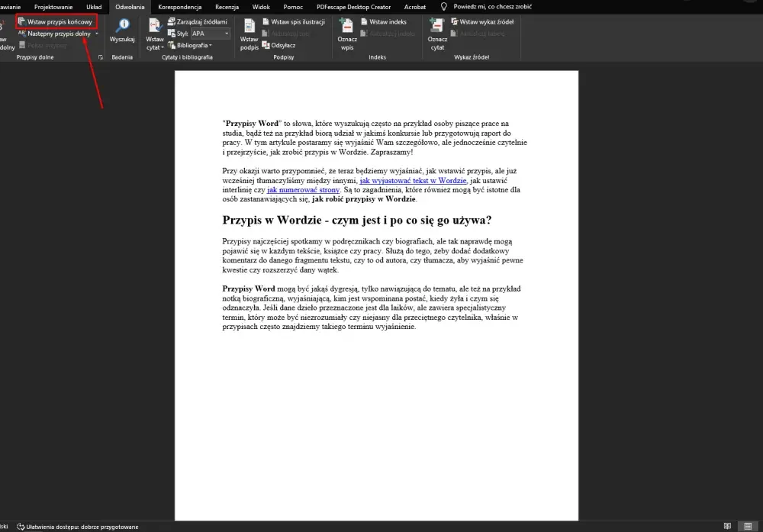Screen dimensions: 763x532
Task: Click the lightbulb Tell me icon
Action: 444,7
